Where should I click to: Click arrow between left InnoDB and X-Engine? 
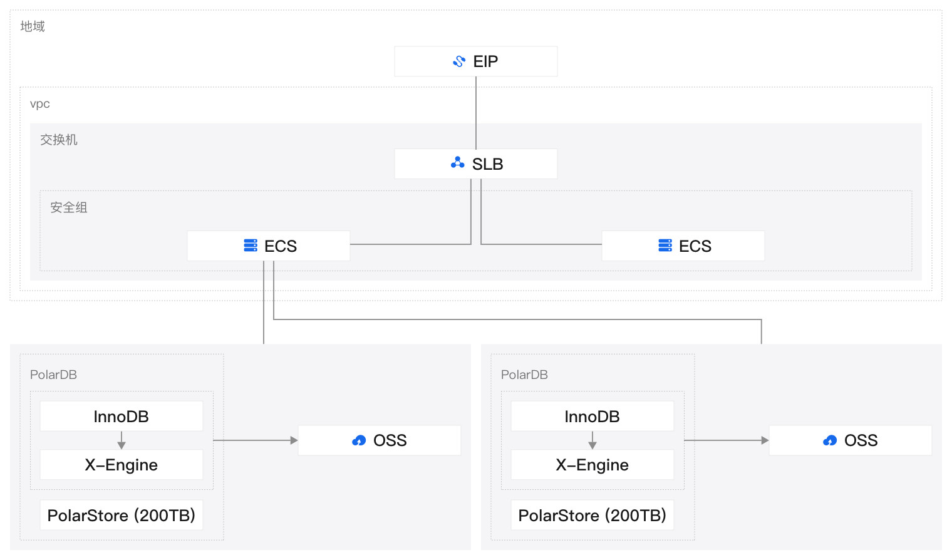(x=122, y=440)
